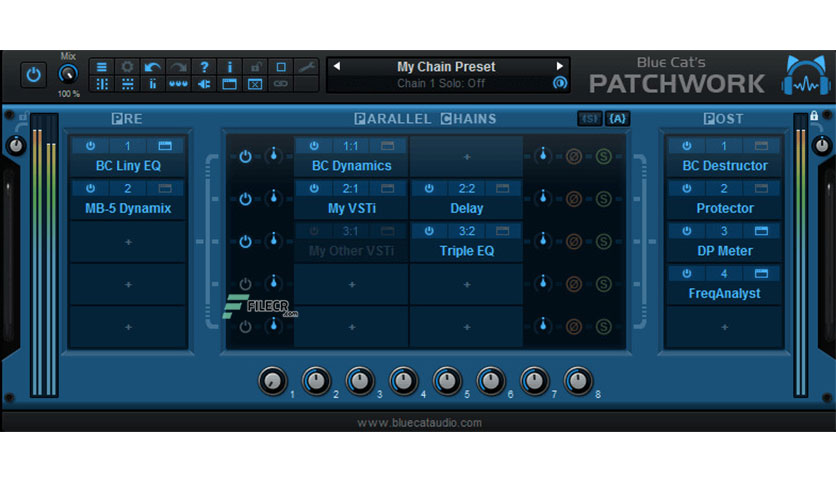Image resolution: width=836 pixels, height=484 pixels.
Task: Open the My VSTi plug-in slot menu
Action: pos(352,208)
